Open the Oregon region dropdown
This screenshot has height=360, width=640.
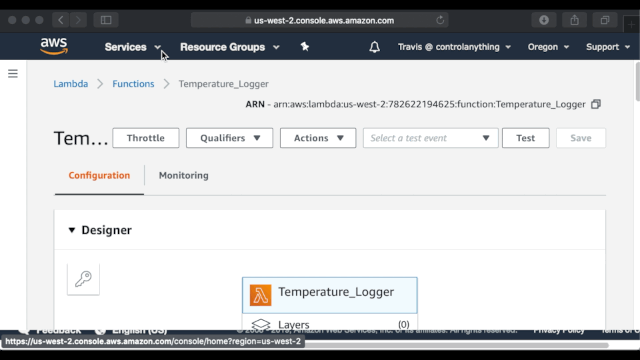(548, 47)
